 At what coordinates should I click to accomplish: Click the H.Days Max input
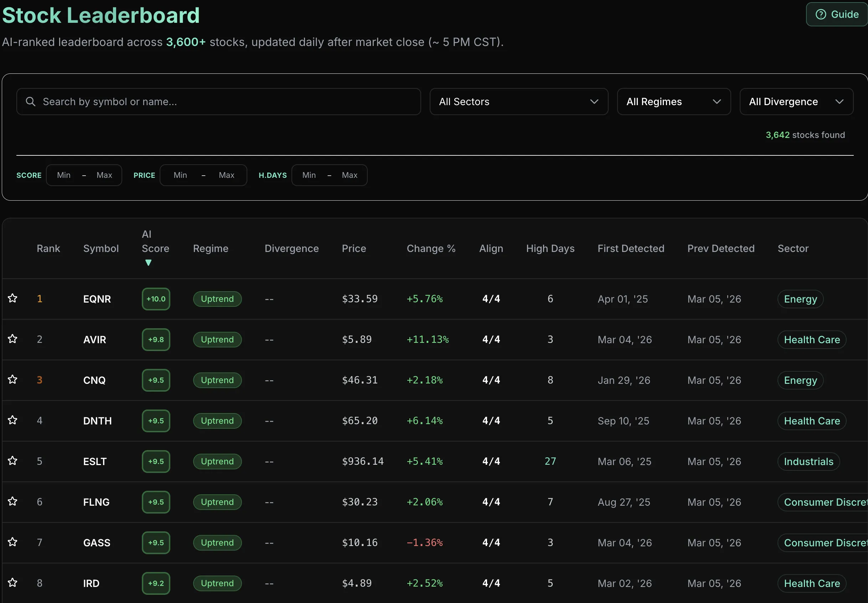(x=350, y=175)
